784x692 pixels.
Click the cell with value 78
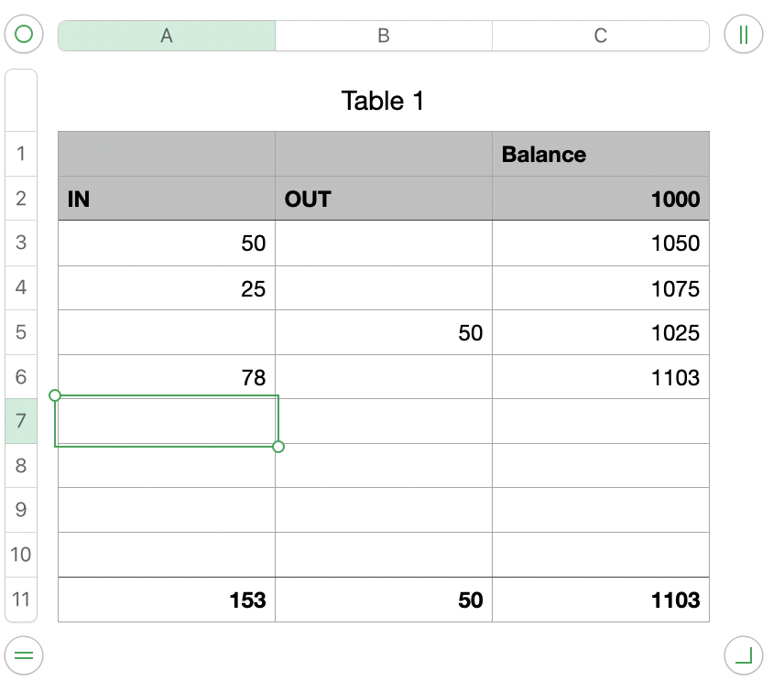[167, 377]
